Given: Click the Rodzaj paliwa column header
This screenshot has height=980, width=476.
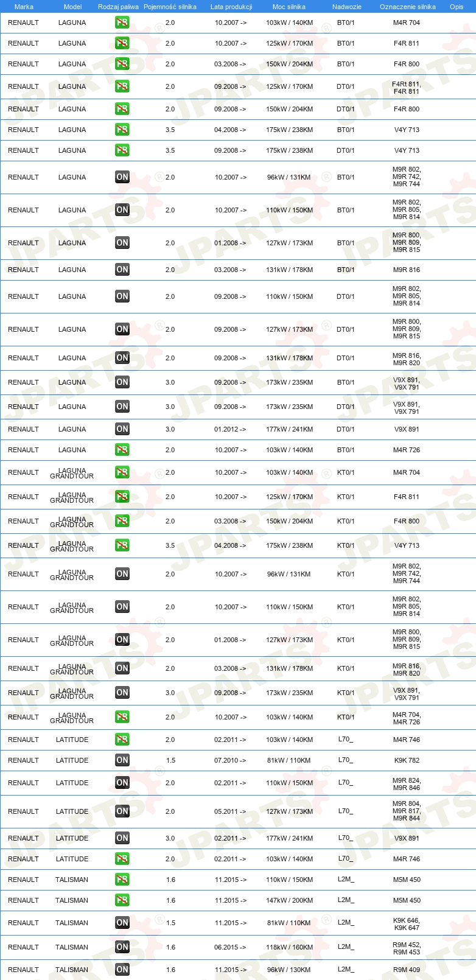Looking at the screenshot, I should [118, 7].
